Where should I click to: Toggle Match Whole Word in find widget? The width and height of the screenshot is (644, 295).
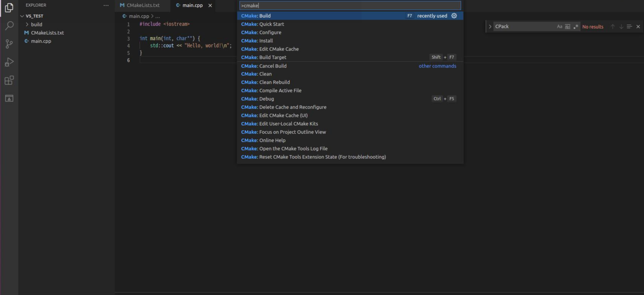click(568, 26)
